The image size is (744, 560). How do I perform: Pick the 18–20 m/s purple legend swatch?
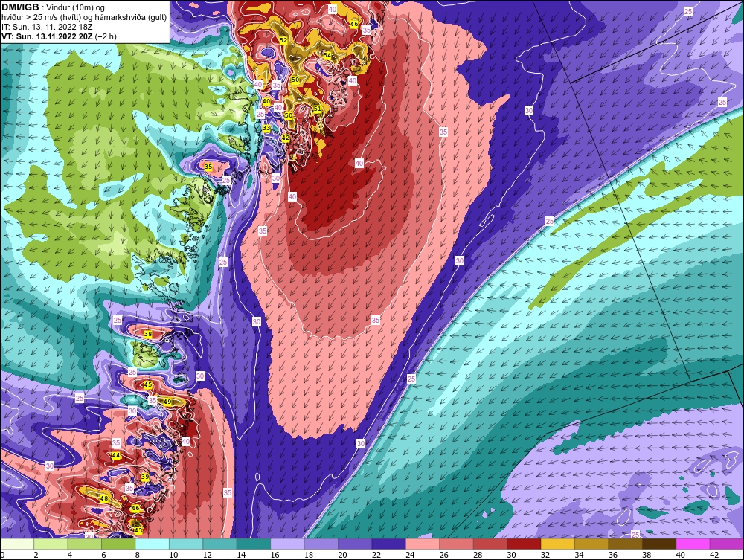click(x=321, y=544)
